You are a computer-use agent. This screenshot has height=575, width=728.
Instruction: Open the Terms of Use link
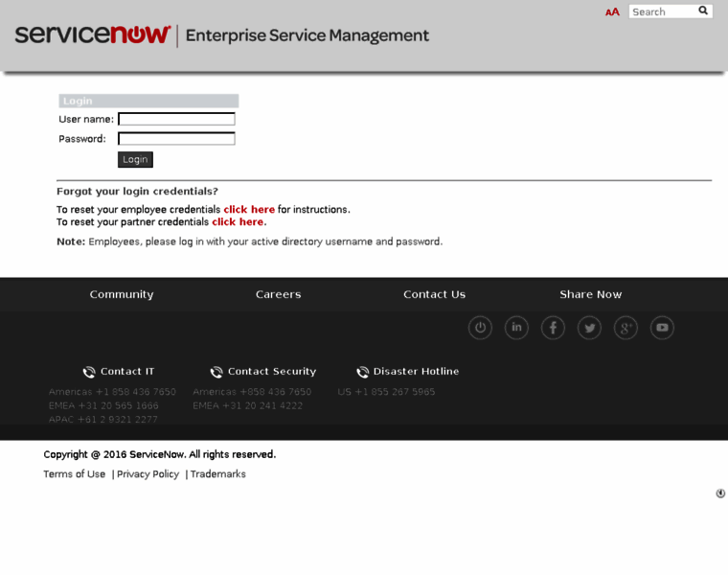tap(75, 474)
